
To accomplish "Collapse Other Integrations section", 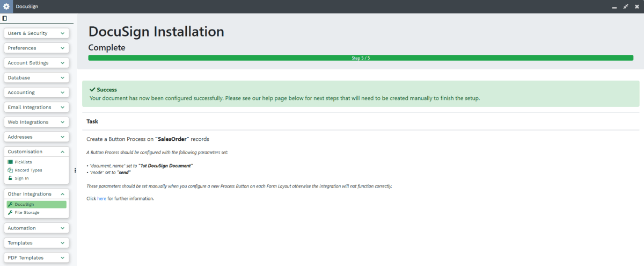I will coord(36,194).
